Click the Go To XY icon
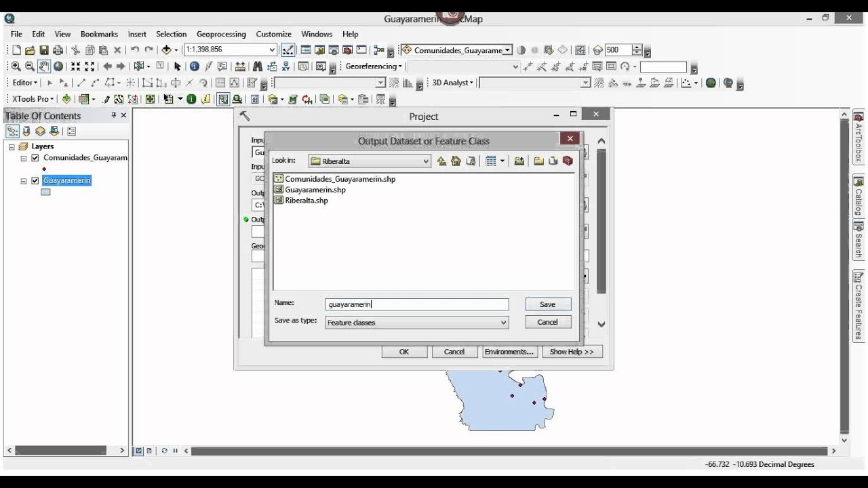The height and width of the screenshot is (488, 868). (x=286, y=66)
